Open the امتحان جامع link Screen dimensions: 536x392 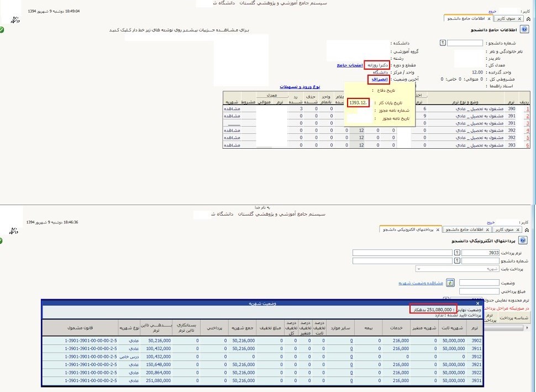tap(349, 65)
